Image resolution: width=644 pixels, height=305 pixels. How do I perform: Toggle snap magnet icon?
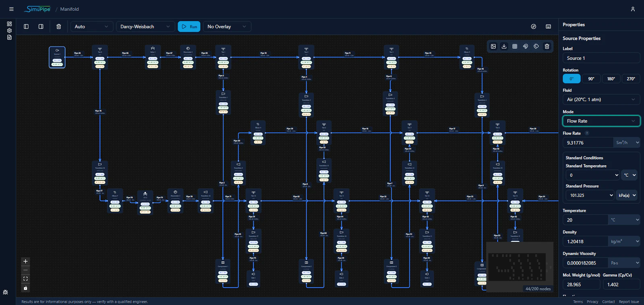525,46
